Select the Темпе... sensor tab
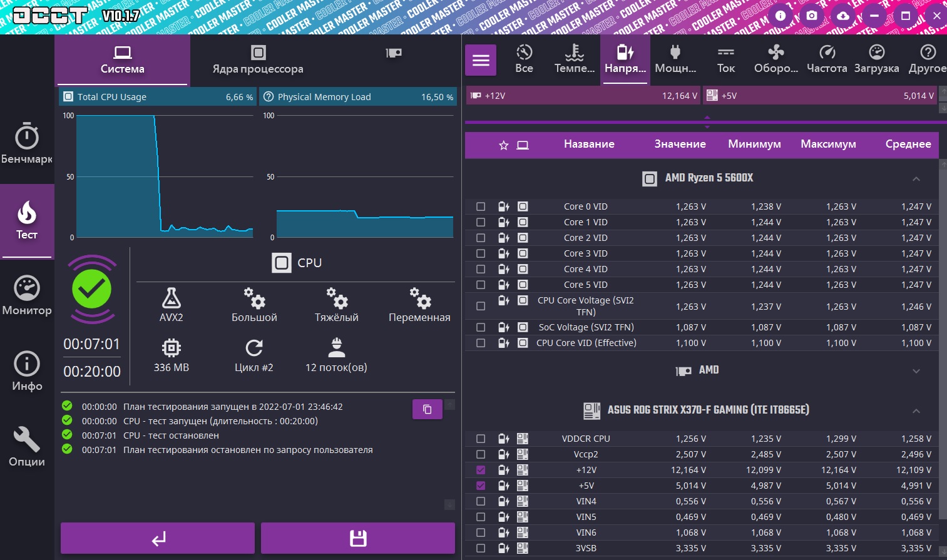 (x=575, y=60)
